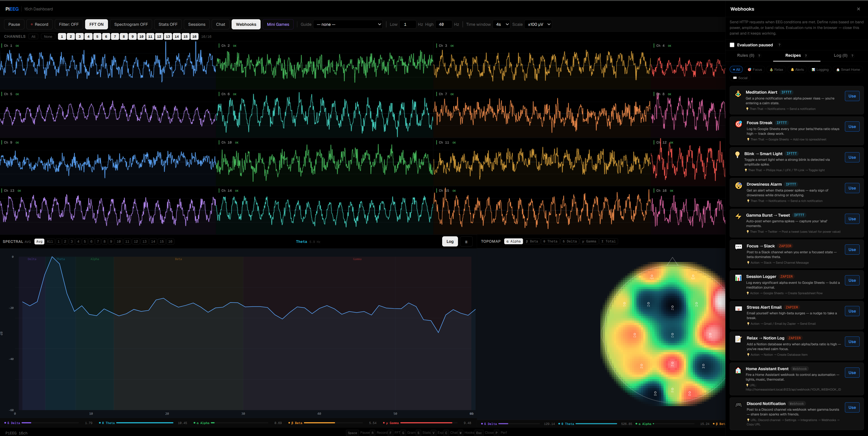This screenshot has height=436, width=868.
Task: Check the Evaluation paused checkbox
Action: coord(732,45)
